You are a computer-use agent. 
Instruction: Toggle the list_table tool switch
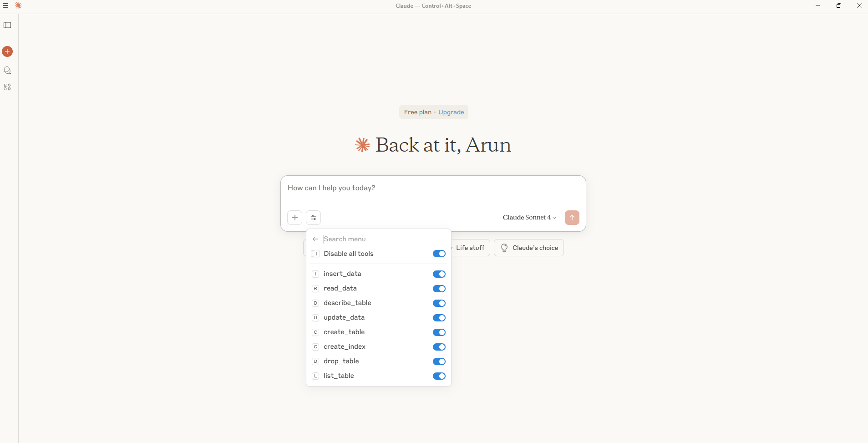point(439,376)
